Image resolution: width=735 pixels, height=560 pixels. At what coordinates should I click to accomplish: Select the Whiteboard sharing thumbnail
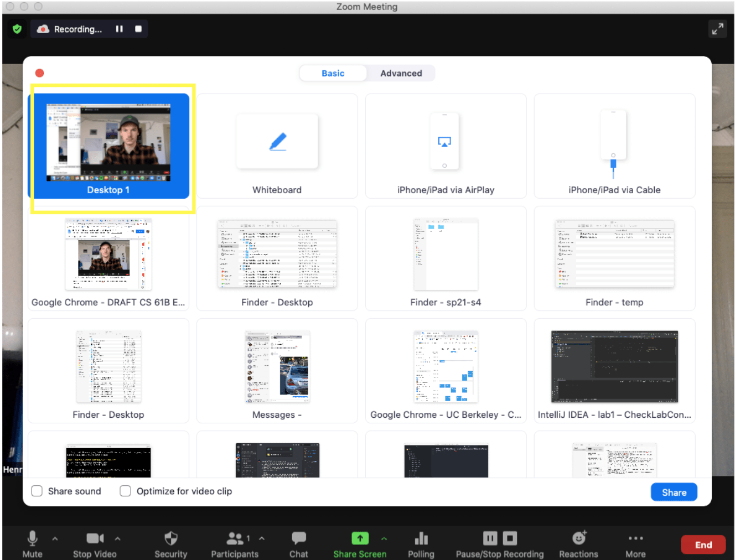[277, 146]
